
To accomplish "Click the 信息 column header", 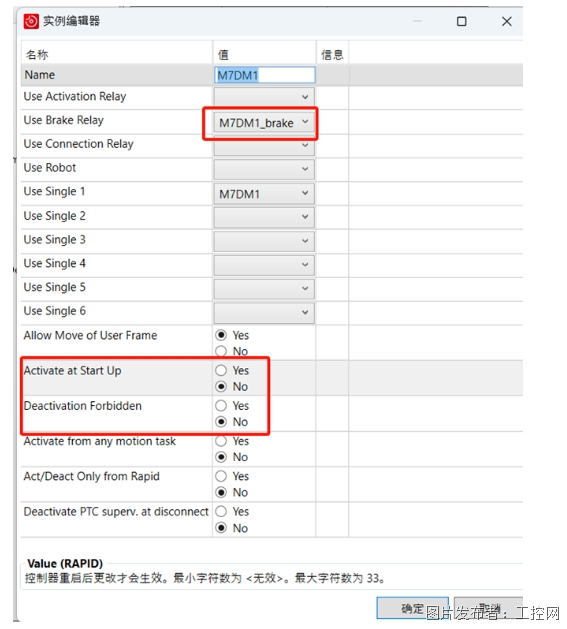I will 332,55.
